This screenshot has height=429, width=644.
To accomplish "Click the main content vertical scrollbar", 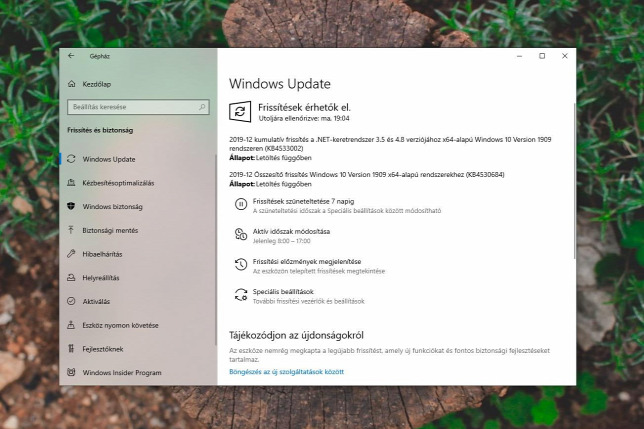I will click(575, 181).
